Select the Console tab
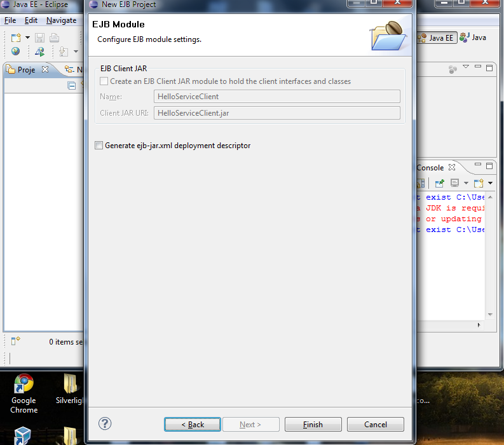 coord(430,168)
